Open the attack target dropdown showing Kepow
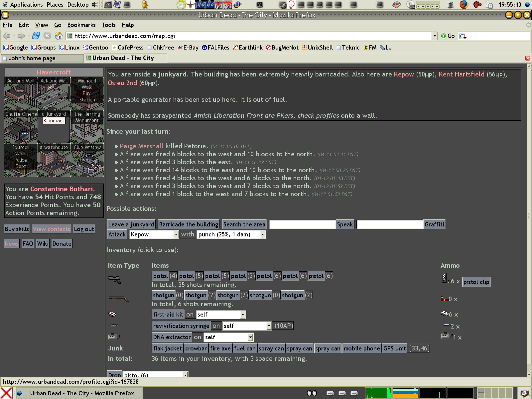This screenshot has height=399, width=532. coord(154,234)
